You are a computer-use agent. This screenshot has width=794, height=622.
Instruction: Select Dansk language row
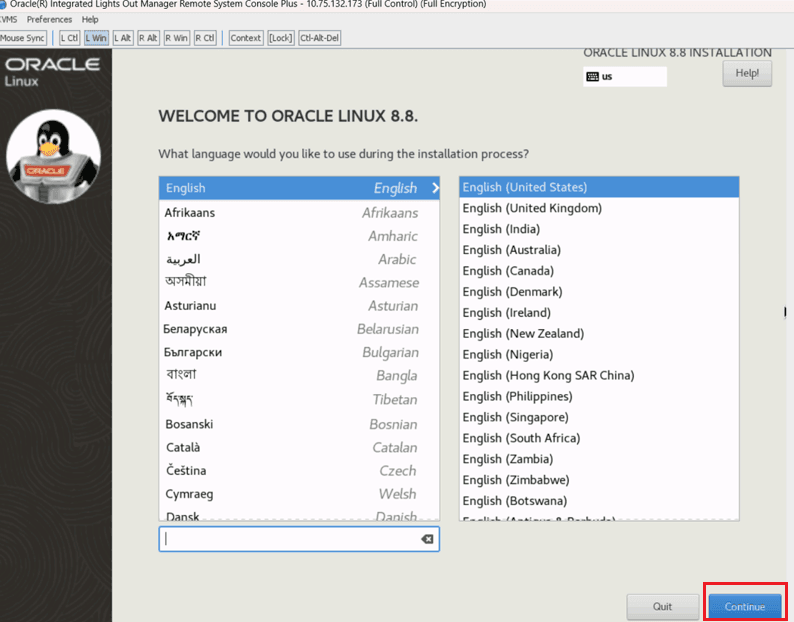click(x=299, y=514)
